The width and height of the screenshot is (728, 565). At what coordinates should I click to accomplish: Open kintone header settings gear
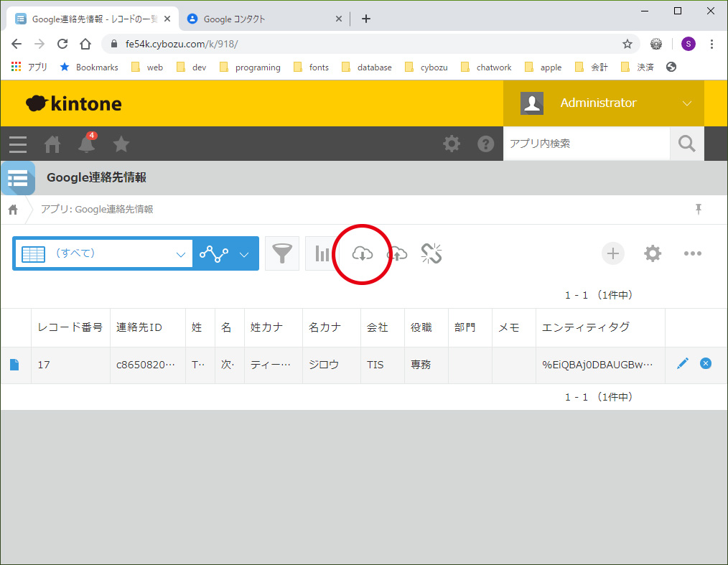click(452, 144)
